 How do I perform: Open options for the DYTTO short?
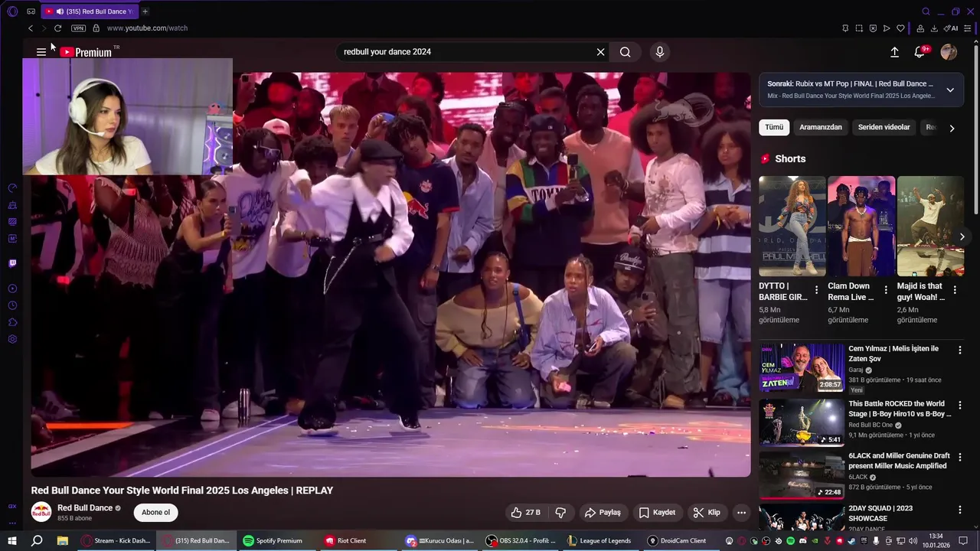pos(816,291)
